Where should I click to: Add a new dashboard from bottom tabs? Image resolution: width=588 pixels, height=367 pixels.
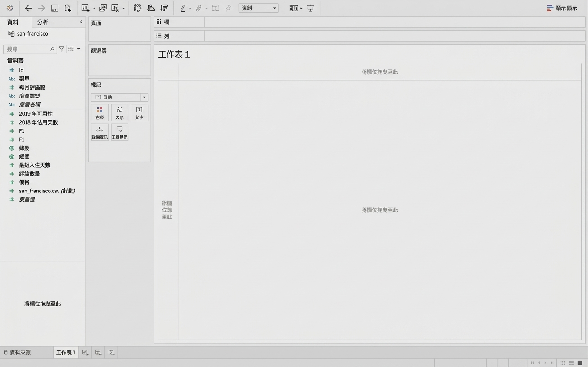point(98,353)
